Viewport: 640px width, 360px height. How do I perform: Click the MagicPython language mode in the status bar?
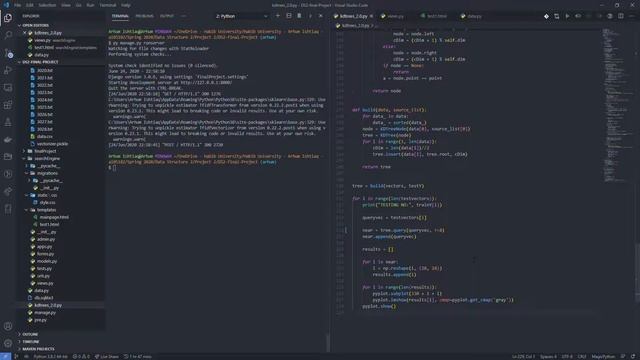click(x=603, y=356)
